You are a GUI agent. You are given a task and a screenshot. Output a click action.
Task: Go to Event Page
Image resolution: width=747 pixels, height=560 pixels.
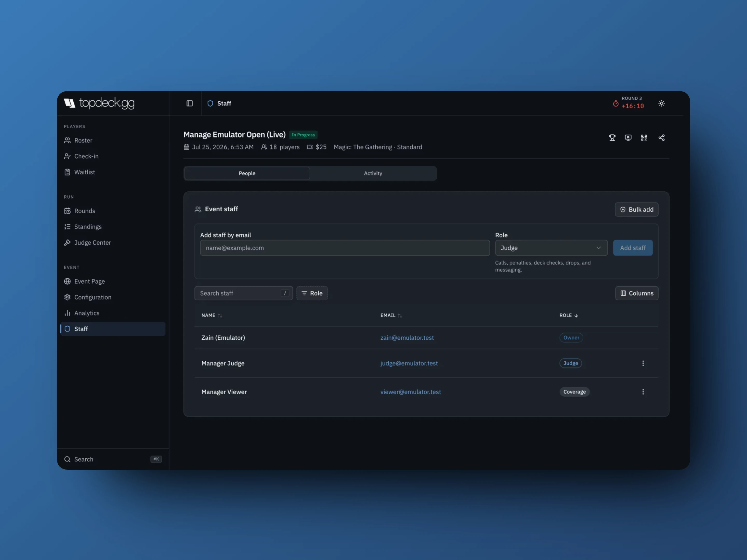point(113,282)
